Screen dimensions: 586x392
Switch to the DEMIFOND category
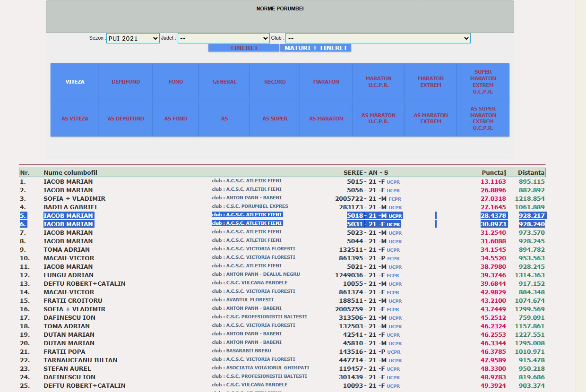click(x=126, y=82)
